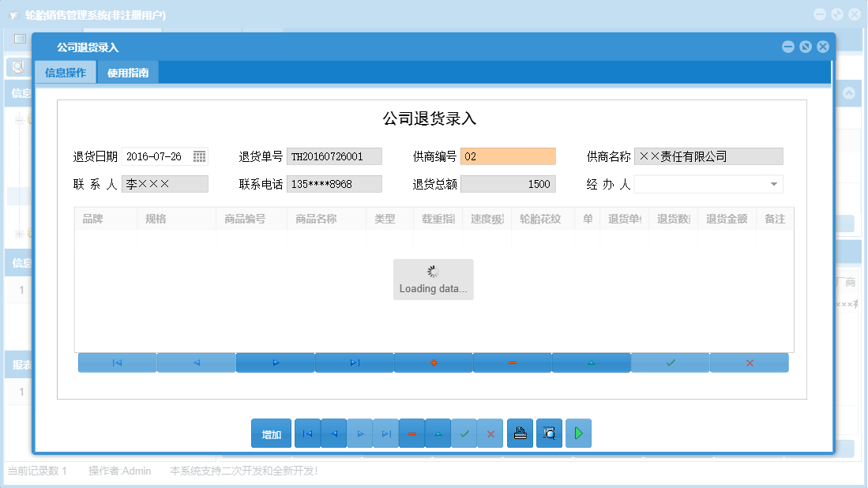Image resolution: width=868 pixels, height=488 pixels.
Task: Click the red minus delete-row icon
Action: [x=512, y=362]
